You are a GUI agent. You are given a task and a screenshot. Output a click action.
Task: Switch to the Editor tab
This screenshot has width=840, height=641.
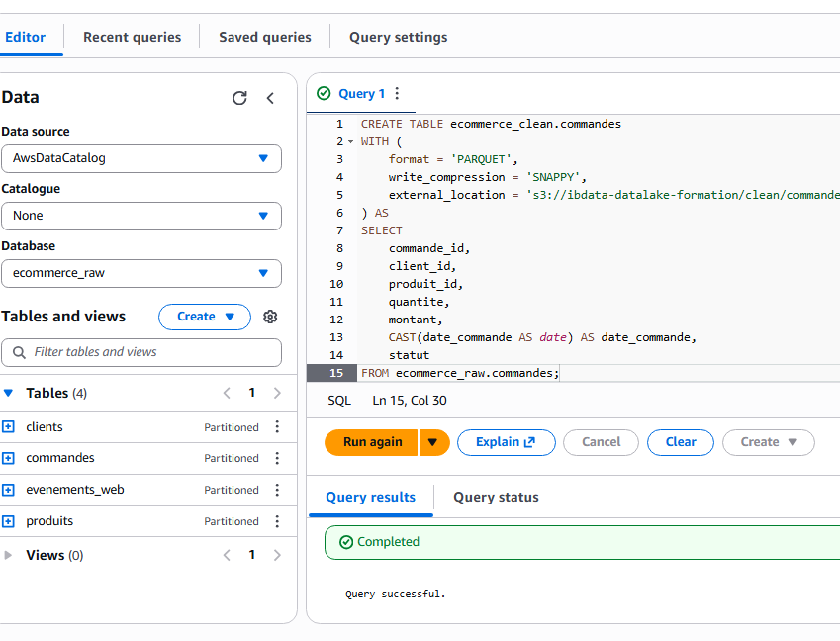click(25, 37)
